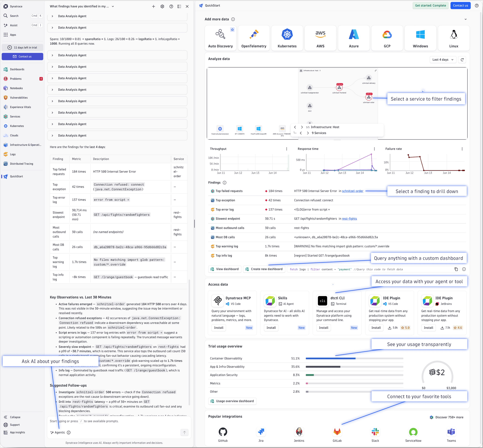
Task: Install the Dynatrace MCP
Action: coord(219,328)
